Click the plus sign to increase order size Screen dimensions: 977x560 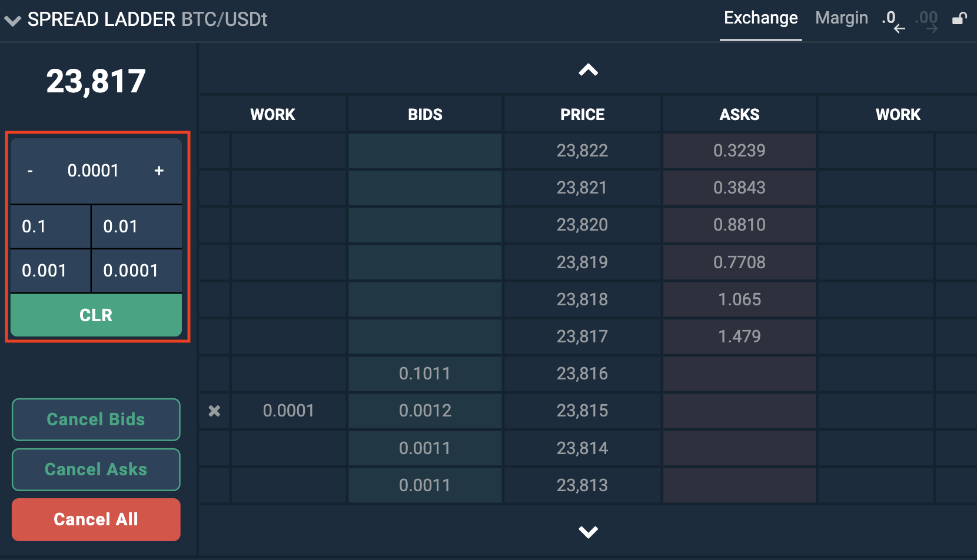[158, 171]
